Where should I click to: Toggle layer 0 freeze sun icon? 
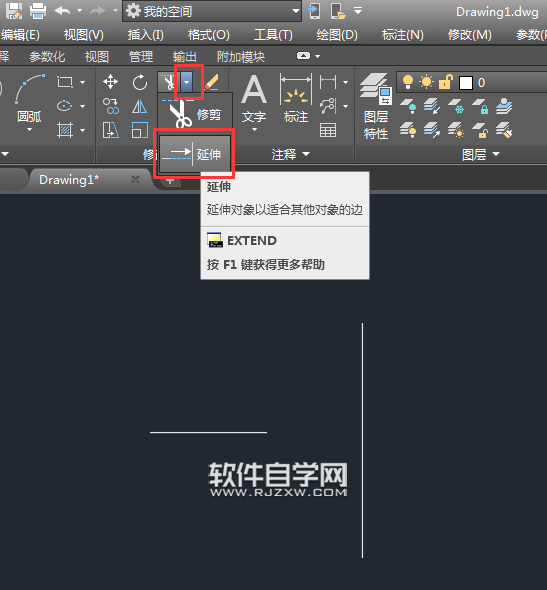(x=426, y=82)
